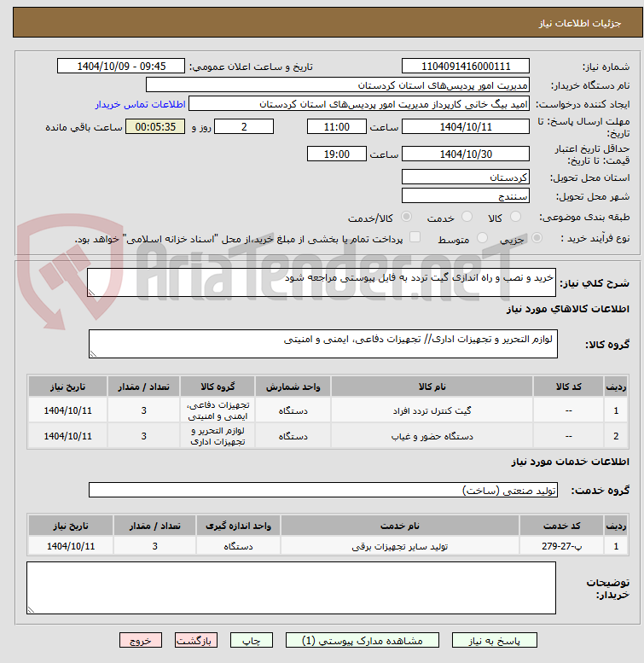Viewport: 644px width, 663px height.
Task: Click the service cell تولید سایر تجهیزات برقی
Action: pyautogui.click(x=400, y=546)
